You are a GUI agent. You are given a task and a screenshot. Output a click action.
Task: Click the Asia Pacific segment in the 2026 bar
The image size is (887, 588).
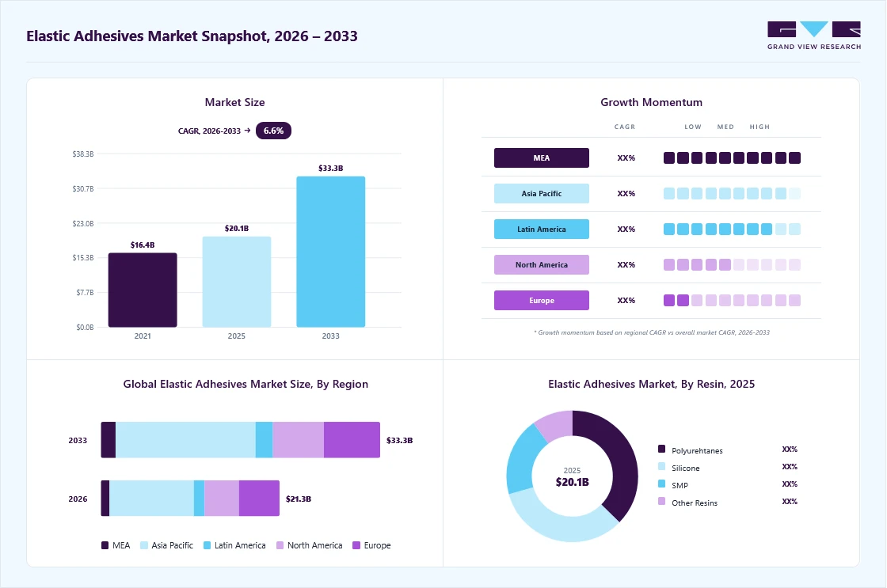click(151, 498)
